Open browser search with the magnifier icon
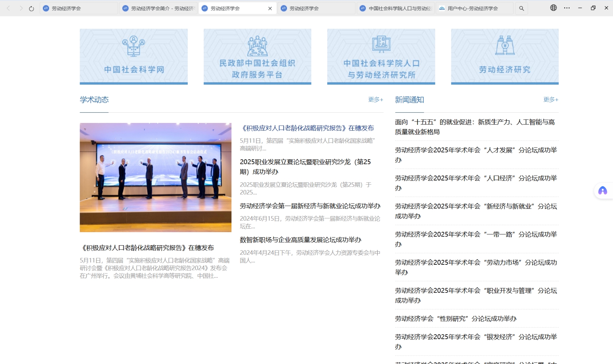 point(521,8)
